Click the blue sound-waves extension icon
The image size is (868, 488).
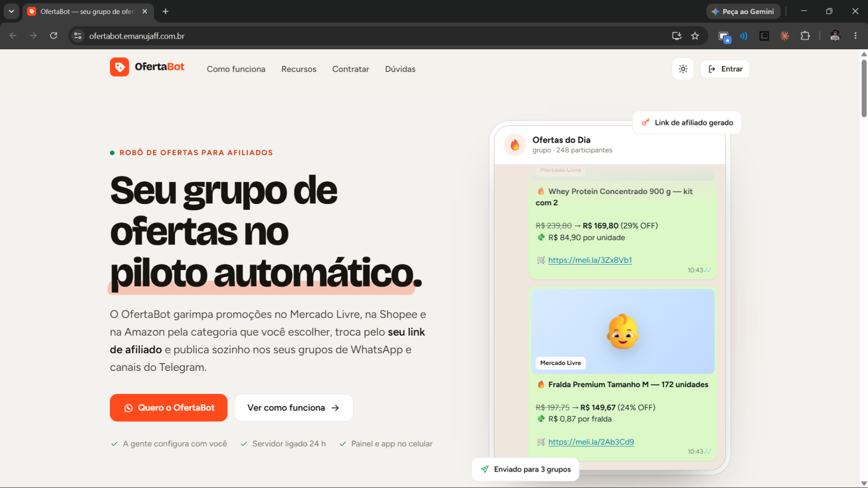pos(744,36)
